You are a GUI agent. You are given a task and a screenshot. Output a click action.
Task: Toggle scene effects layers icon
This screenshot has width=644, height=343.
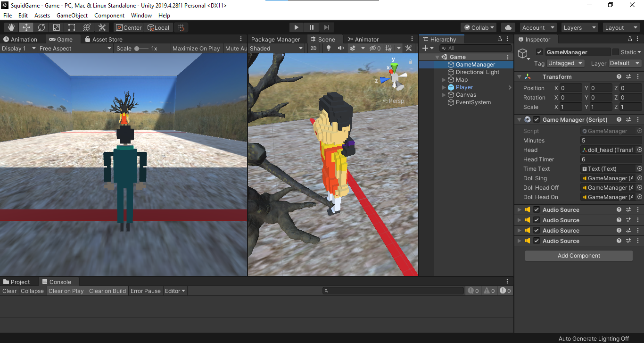pos(353,48)
